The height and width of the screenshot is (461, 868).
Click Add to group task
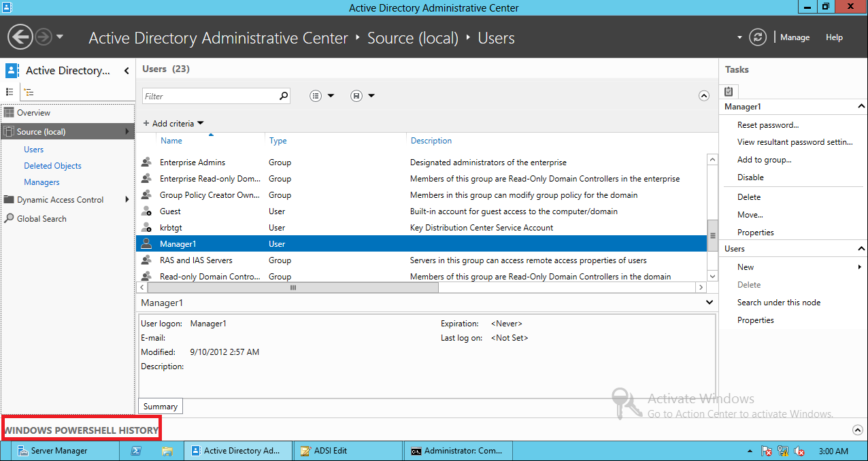tap(765, 160)
